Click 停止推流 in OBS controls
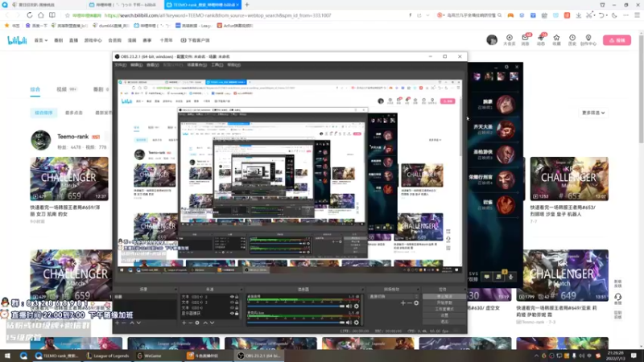 tap(444, 296)
